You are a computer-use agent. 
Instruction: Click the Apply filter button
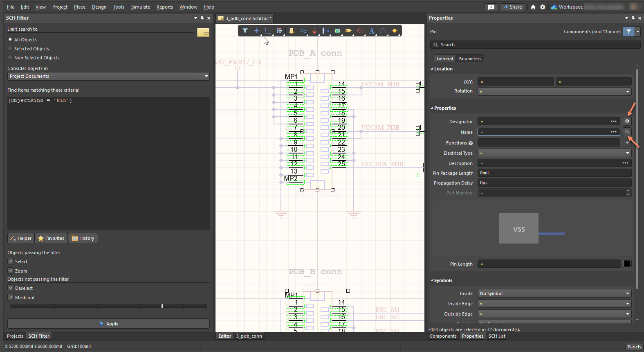tap(108, 324)
